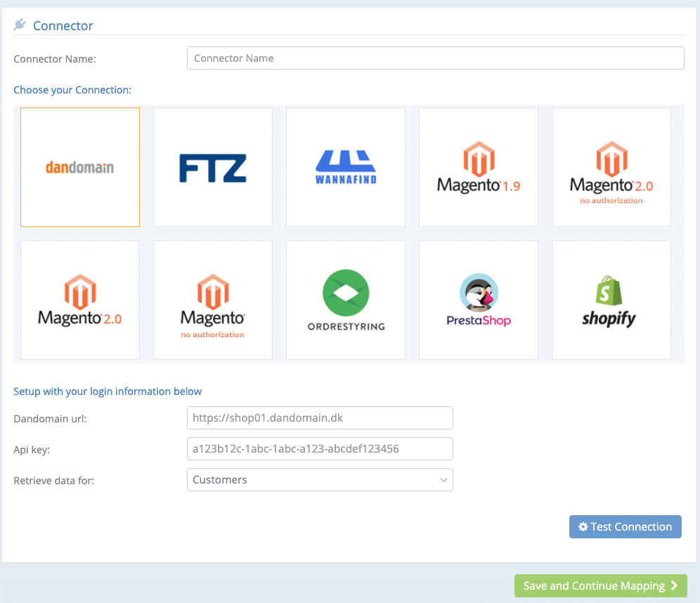Click the Connector section heading
700x603 pixels.
63,26
